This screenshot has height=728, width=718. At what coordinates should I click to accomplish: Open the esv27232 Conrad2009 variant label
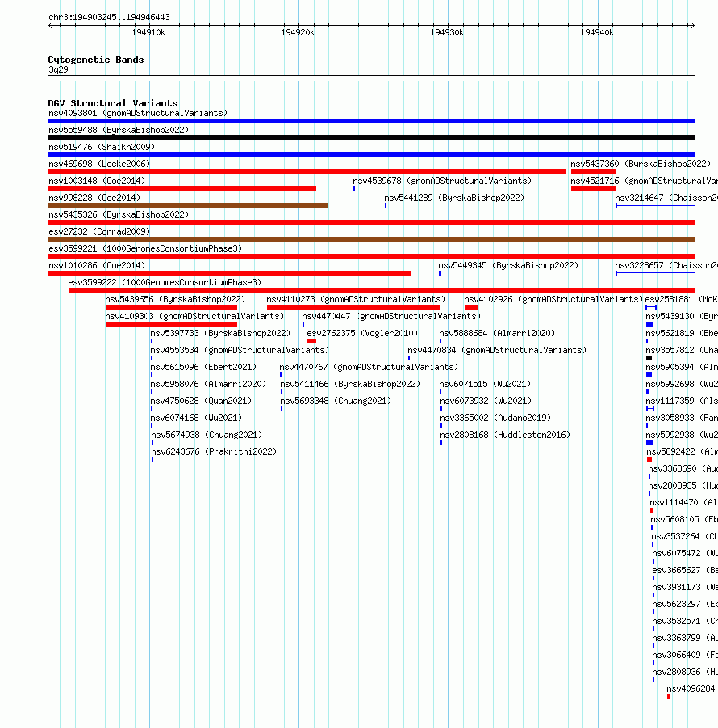coord(99,231)
